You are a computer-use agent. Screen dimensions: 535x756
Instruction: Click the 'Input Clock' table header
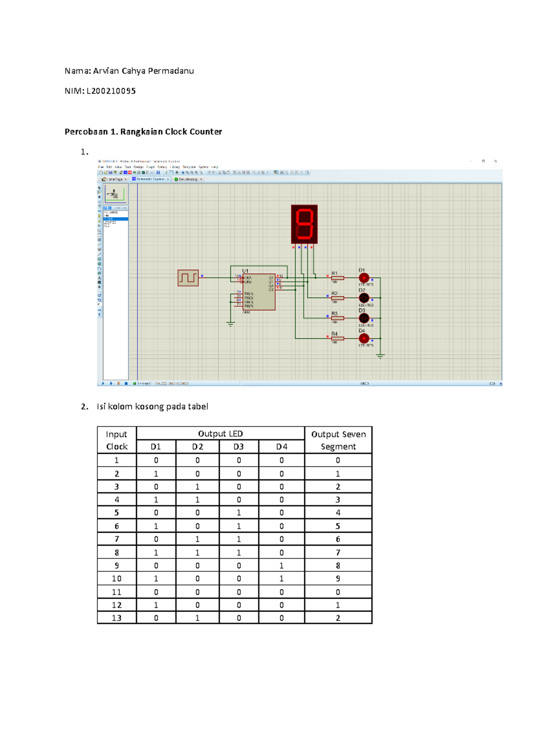tap(117, 440)
